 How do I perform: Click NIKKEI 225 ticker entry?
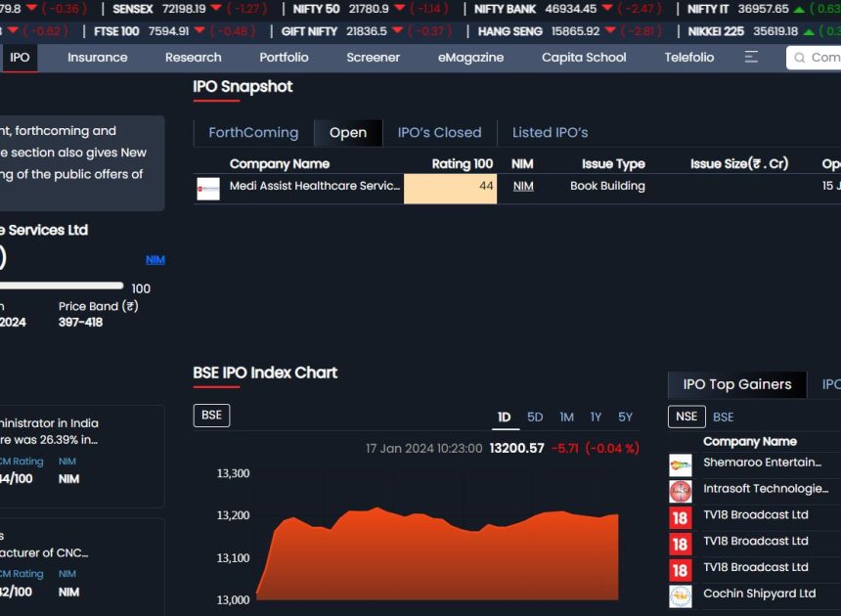point(765,31)
